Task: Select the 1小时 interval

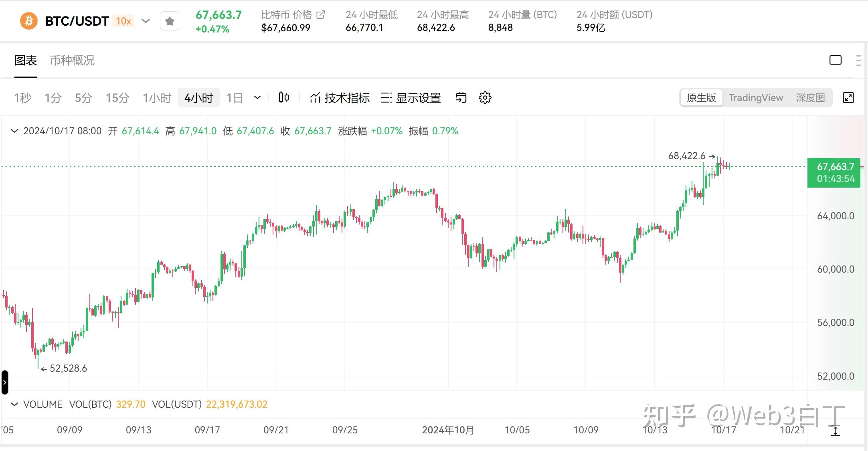Action: 157,98
